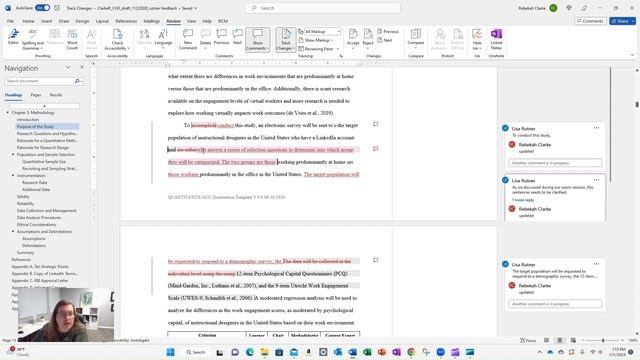The width and height of the screenshot is (640, 360).
Task: Jump to Previous change in Changes group
Action: pyautogui.click(x=388, y=31)
